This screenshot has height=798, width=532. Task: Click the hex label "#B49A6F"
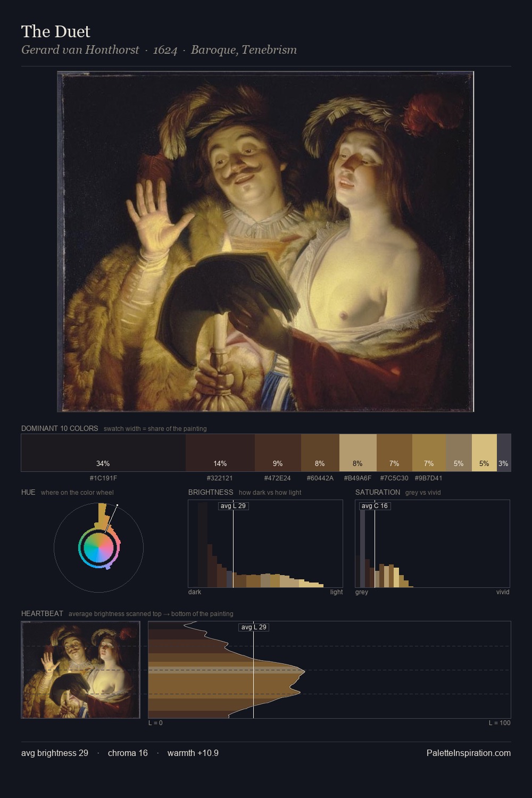coord(358,478)
